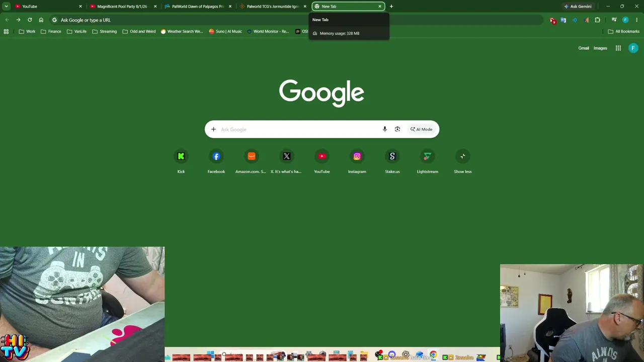The height and width of the screenshot is (362, 644).
Task: Focus the address bar URL field
Action: coord(297,20)
